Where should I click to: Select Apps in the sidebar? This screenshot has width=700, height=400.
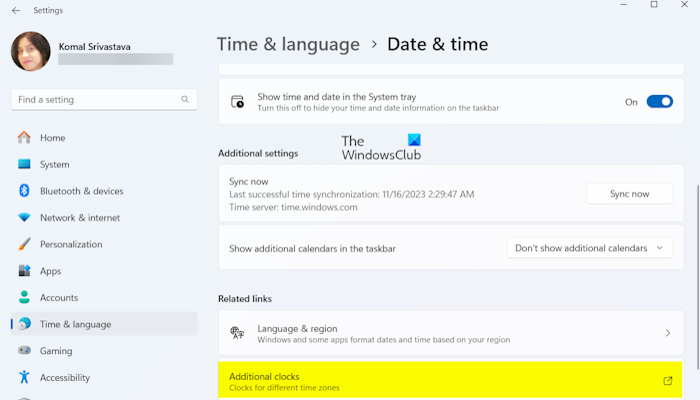coord(50,271)
